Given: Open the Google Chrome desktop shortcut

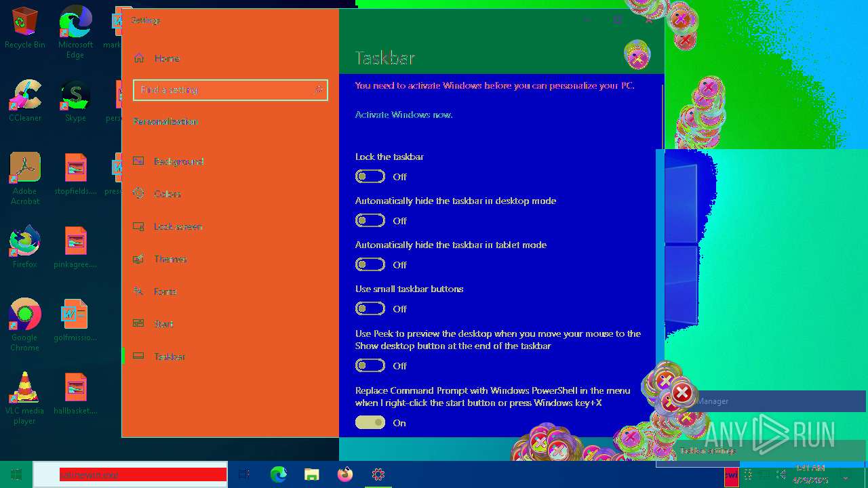Looking at the screenshot, I should click(25, 325).
